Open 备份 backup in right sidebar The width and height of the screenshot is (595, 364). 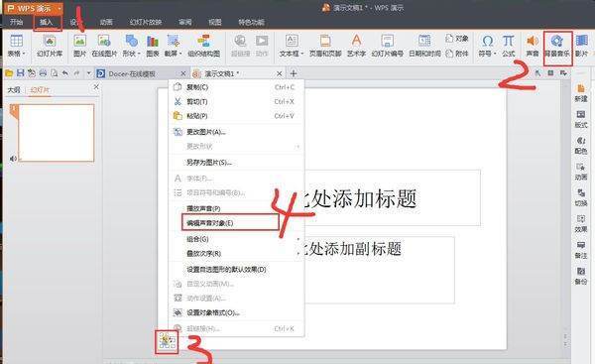580,276
